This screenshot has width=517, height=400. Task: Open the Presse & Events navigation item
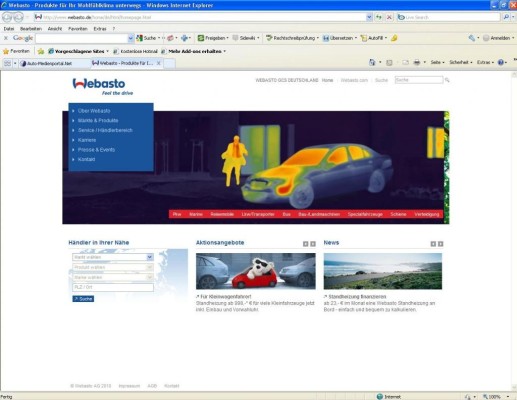click(x=96, y=150)
